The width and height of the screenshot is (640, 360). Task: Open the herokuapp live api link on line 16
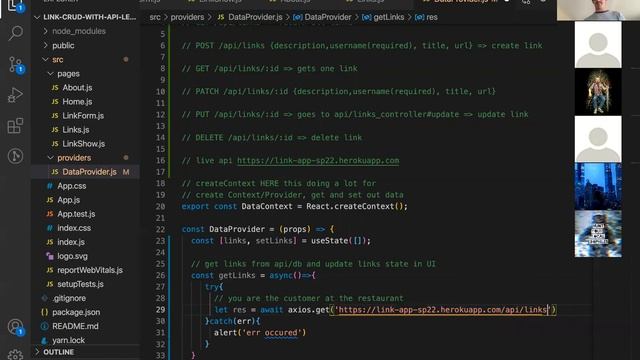[318, 160]
